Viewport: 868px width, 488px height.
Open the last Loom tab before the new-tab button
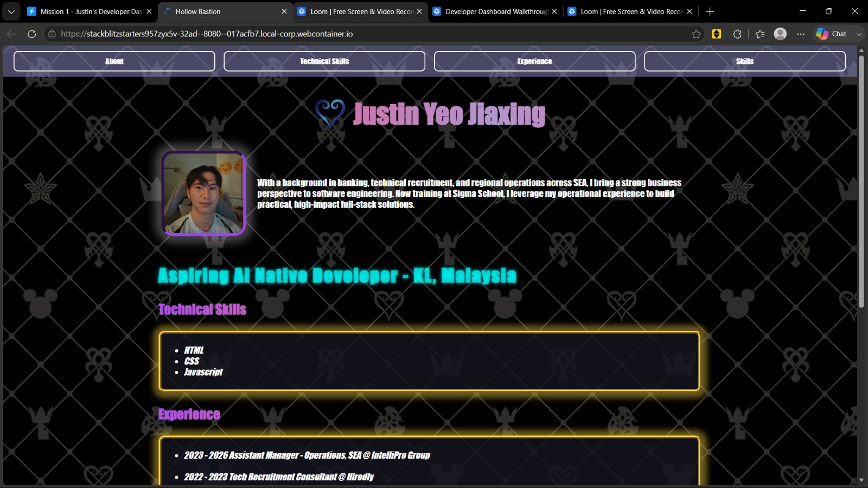pos(631,11)
